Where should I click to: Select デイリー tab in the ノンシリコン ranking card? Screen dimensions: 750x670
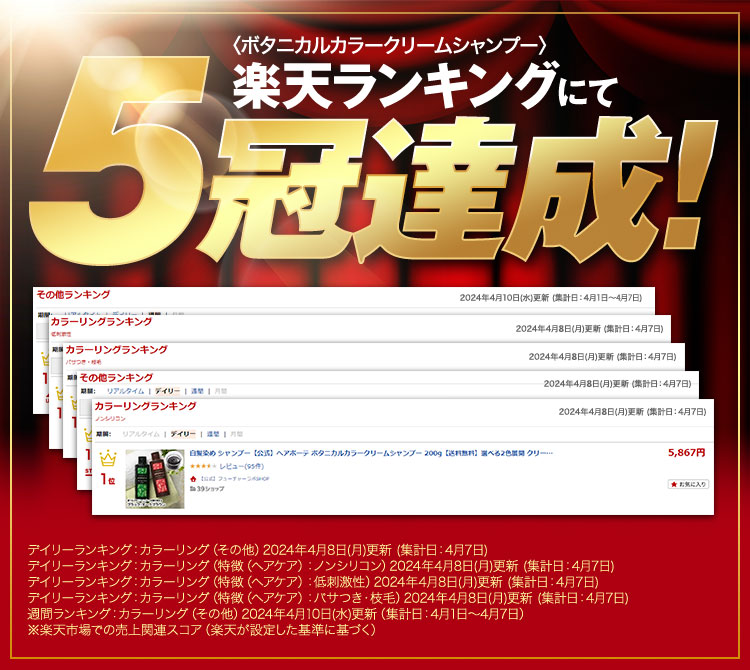click(x=183, y=434)
